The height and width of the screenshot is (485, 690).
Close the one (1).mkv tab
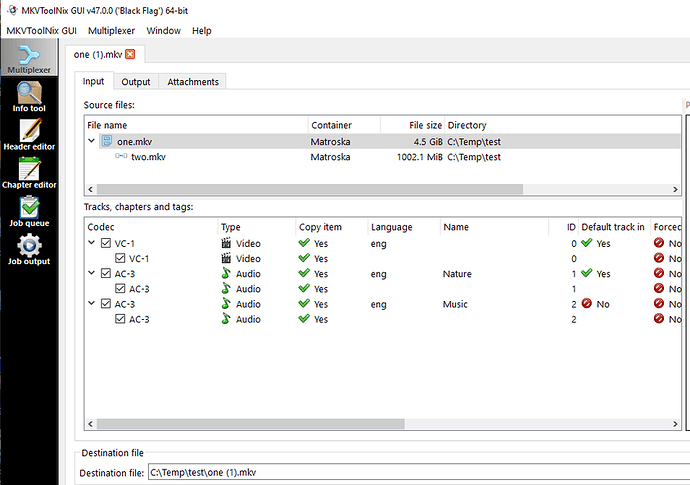coord(130,54)
